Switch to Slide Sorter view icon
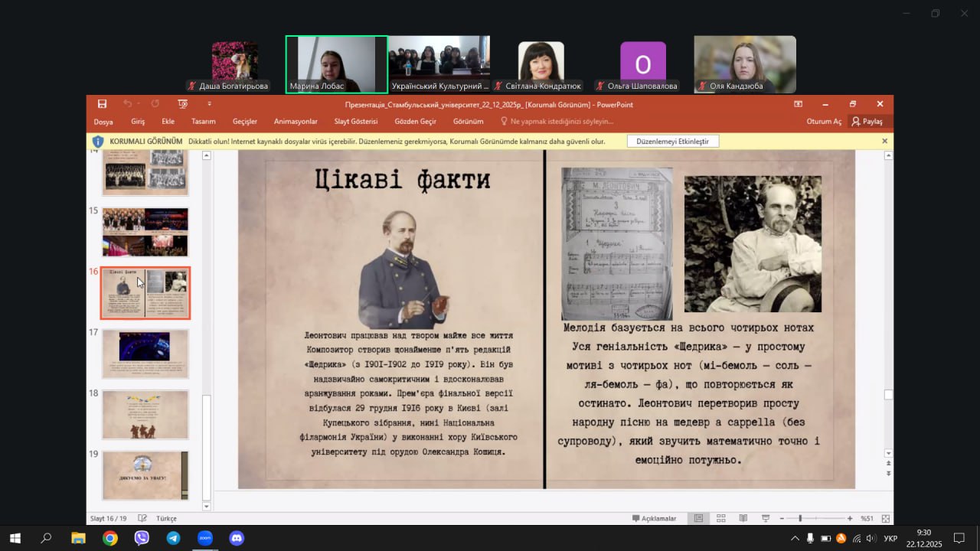The image size is (980, 551). tap(720, 518)
